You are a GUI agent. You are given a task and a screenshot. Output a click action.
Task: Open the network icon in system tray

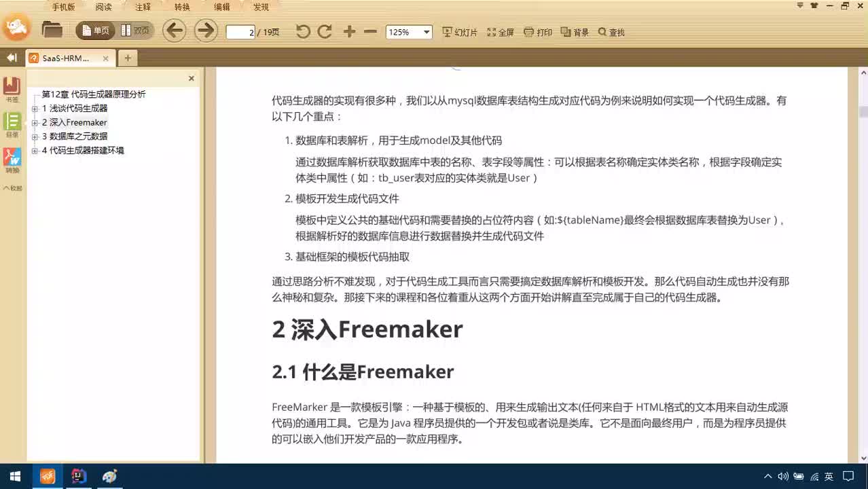[x=814, y=477]
